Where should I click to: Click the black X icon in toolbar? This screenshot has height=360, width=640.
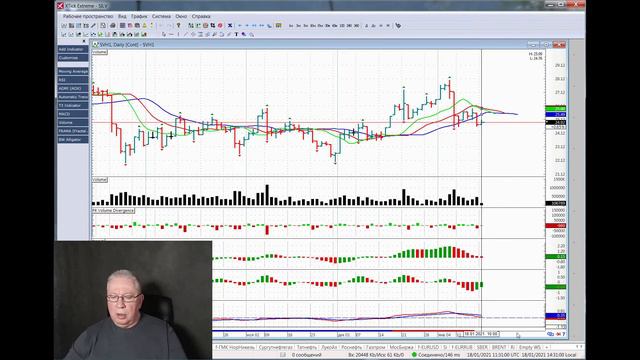tap(230, 25)
